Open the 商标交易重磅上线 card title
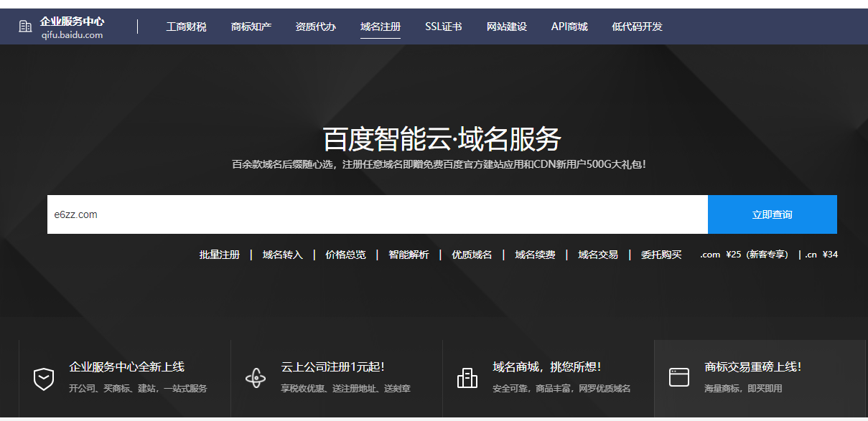The height and width of the screenshot is (421, 868). point(753,367)
